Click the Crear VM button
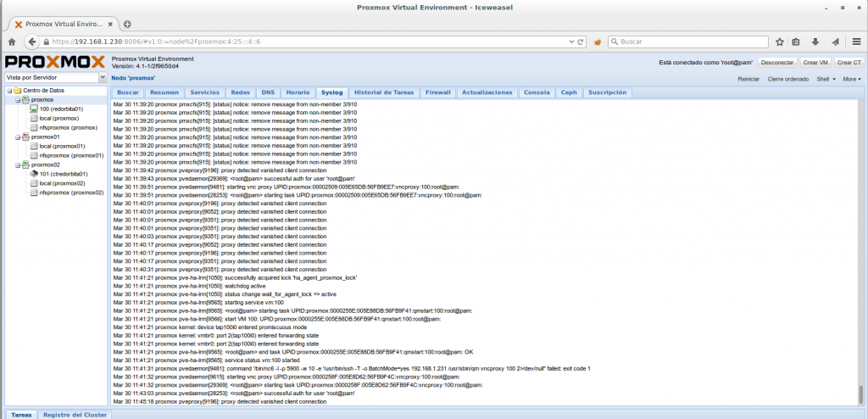The height and width of the screenshot is (419, 868). (815, 62)
